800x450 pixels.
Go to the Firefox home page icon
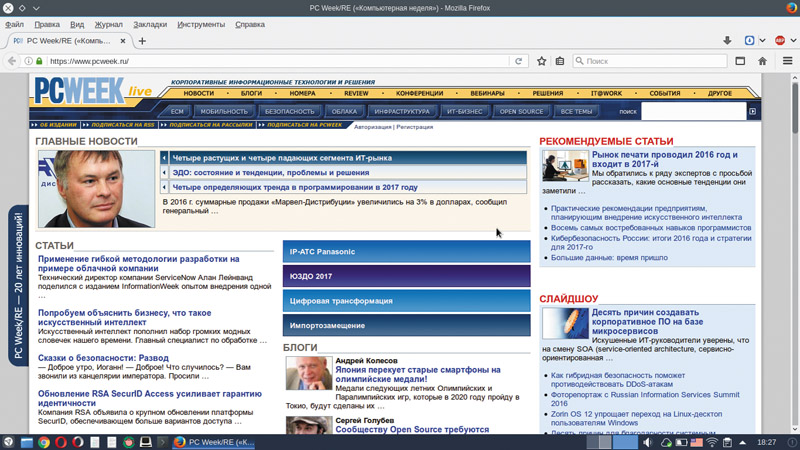pyautogui.click(x=762, y=61)
